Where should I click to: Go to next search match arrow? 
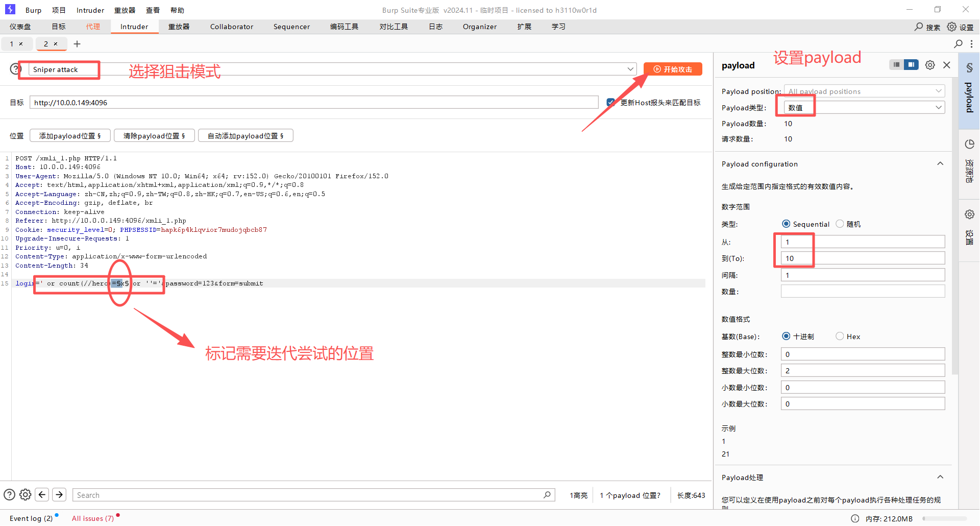tap(59, 494)
